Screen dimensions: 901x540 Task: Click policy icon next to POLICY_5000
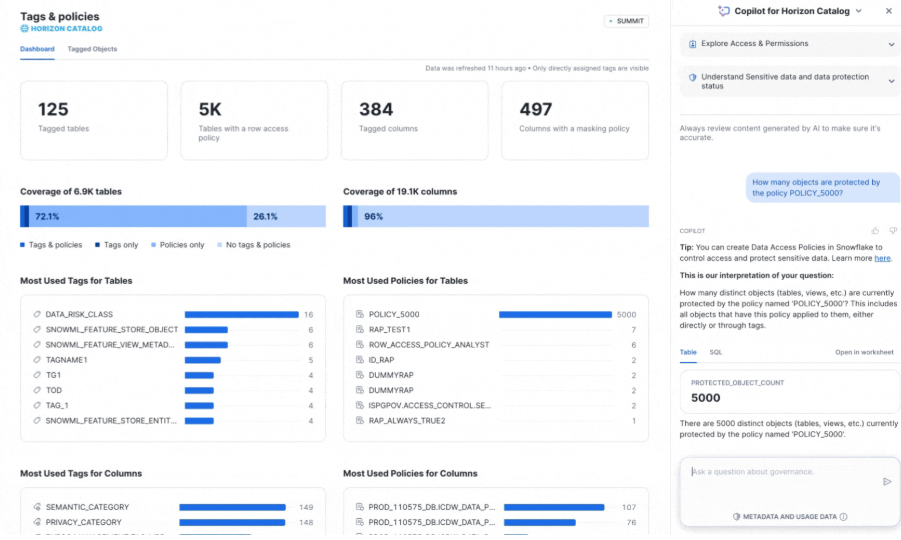click(x=360, y=314)
